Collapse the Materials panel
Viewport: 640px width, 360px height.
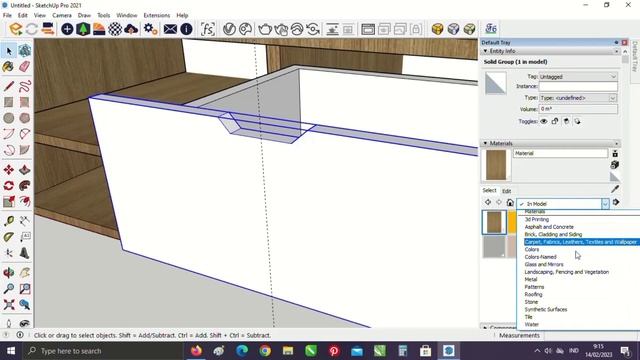pyautogui.click(x=485, y=143)
